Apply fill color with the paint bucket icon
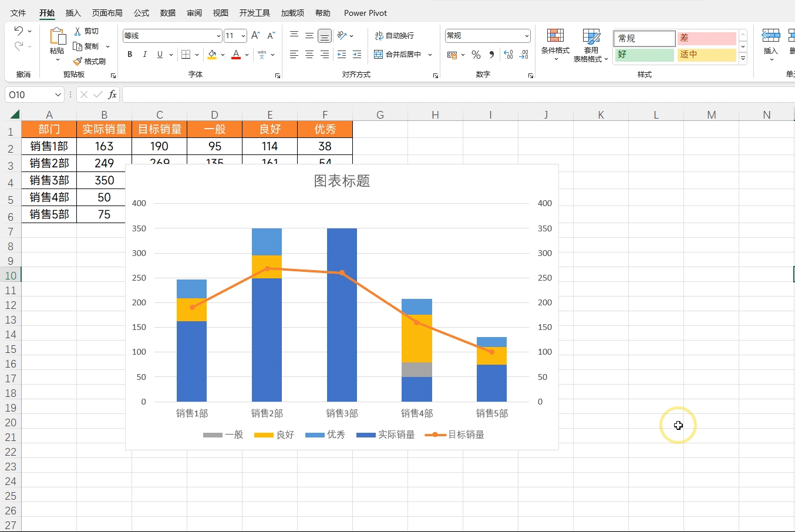This screenshot has height=532, width=795. pos(212,55)
